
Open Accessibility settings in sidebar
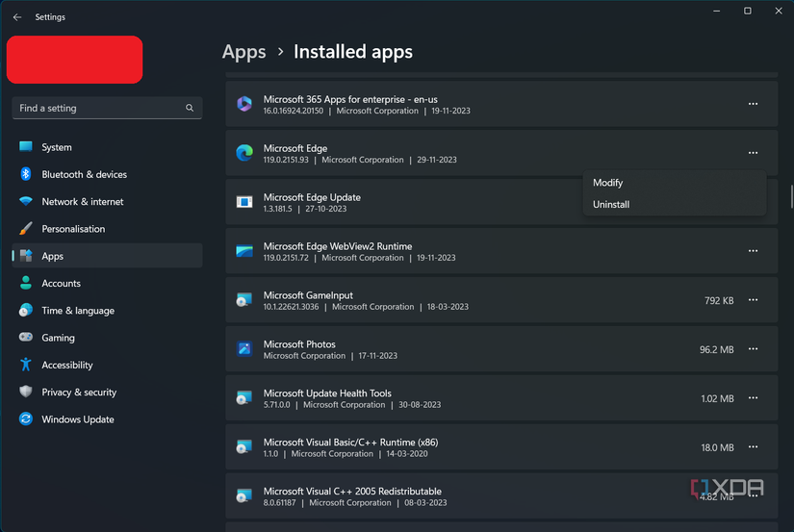click(66, 366)
